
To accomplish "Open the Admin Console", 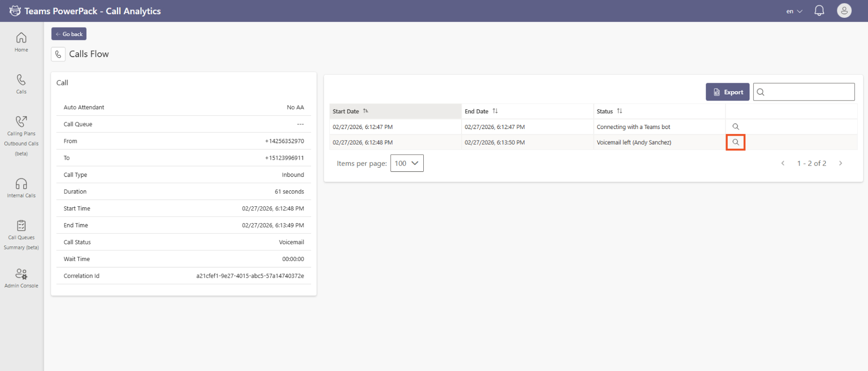I will pos(21,278).
